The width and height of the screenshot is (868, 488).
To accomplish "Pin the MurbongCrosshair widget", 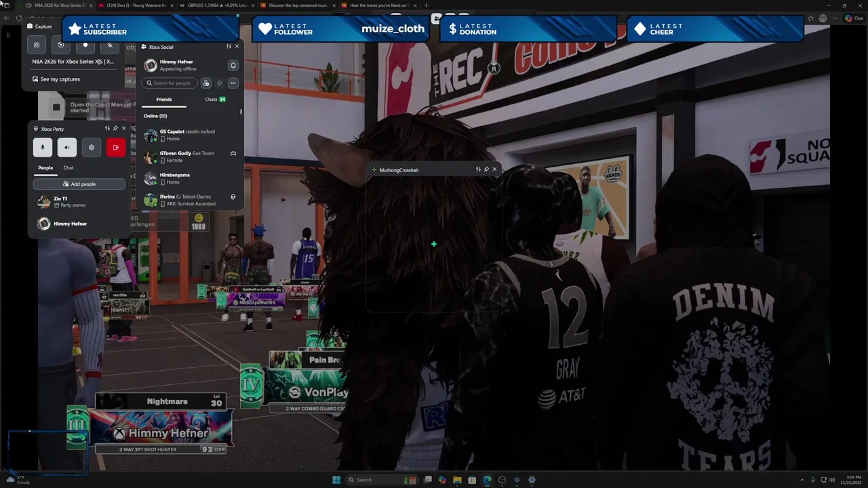I will coord(486,169).
